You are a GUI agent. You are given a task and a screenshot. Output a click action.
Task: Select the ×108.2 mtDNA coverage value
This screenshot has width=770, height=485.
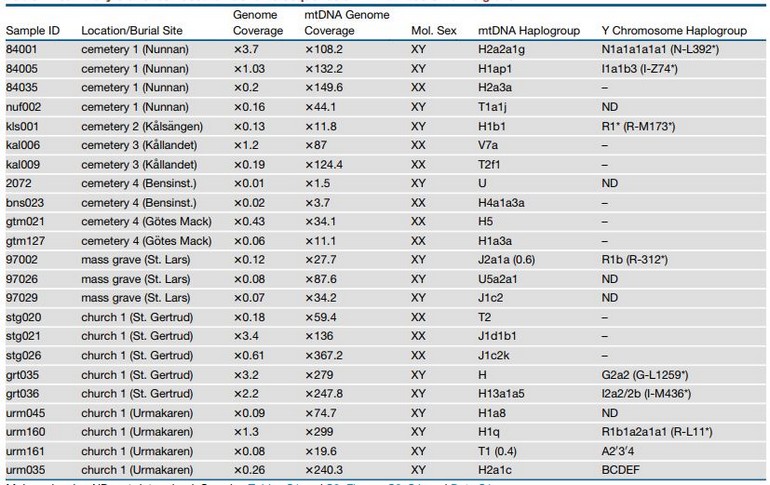[x=324, y=50]
